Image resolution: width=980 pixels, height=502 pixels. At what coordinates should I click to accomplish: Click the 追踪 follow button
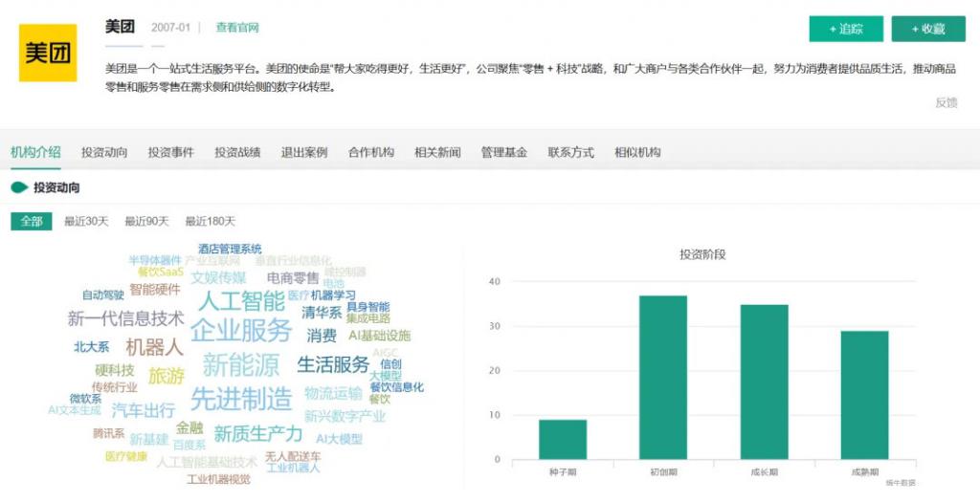(x=846, y=29)
